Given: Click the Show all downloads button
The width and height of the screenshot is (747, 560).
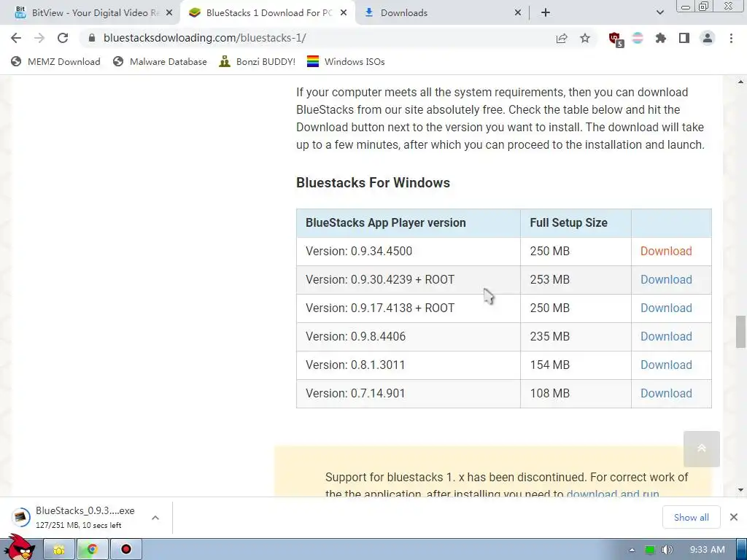Looking at the screenshot, I should (x=692, y=517).
